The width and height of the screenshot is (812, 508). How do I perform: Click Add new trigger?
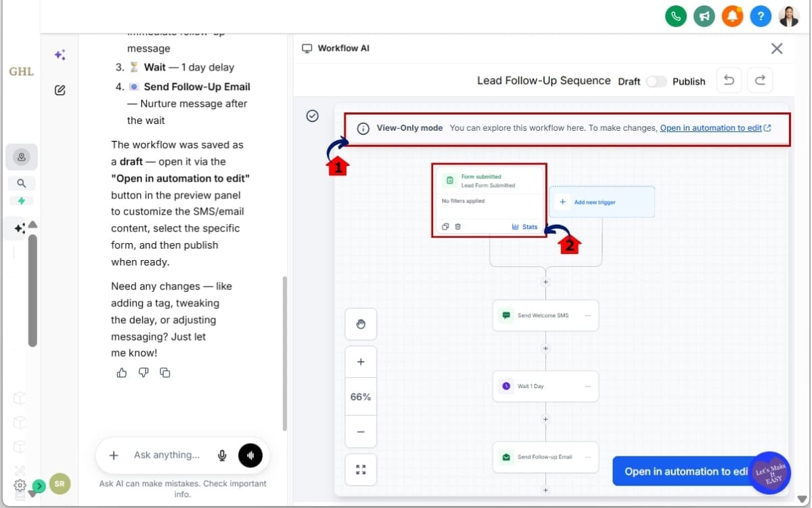click(x=602, y=202)
